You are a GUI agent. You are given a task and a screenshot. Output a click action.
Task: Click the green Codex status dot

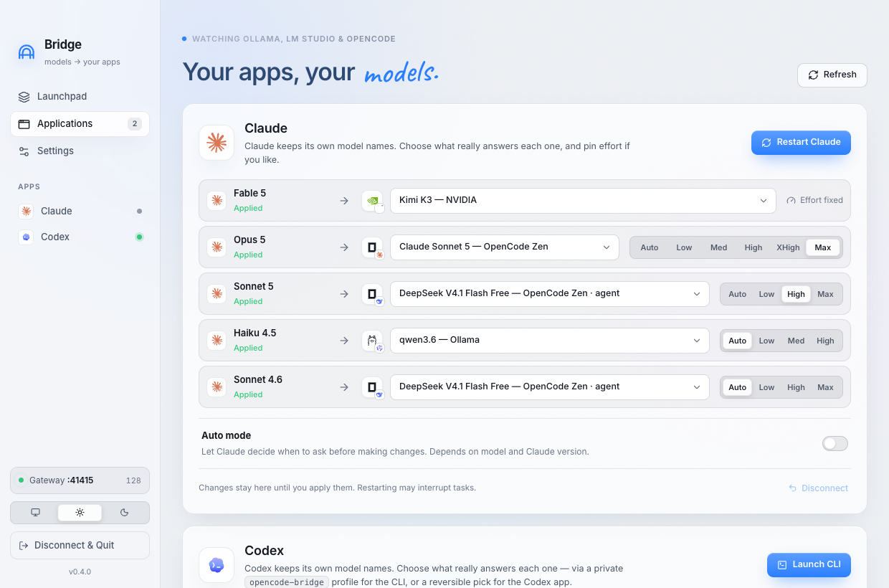[x=139, y=237]
